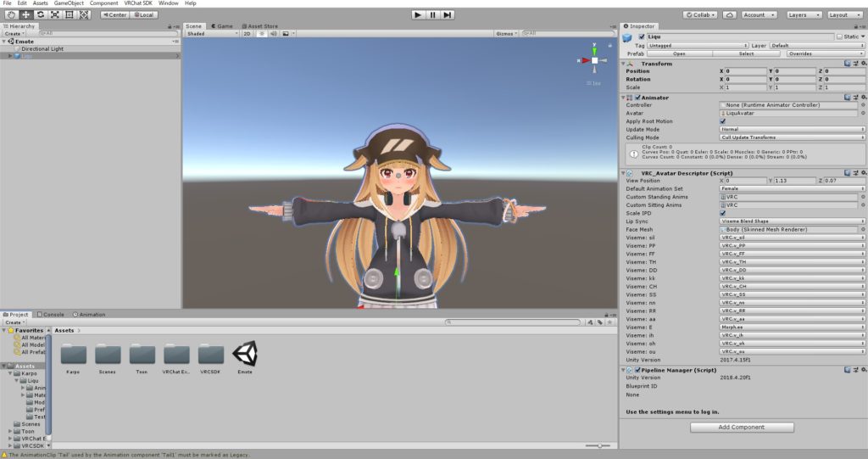This screenshot has width=868, height=459.
Task: Toggle pivot Center mode button
Action: pos(114,15)
